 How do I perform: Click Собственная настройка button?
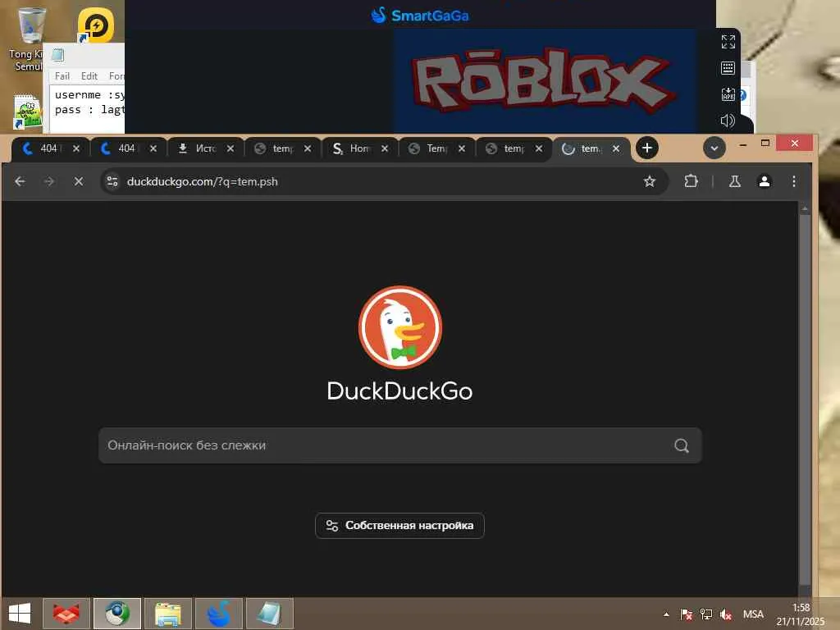coord(399,526)
